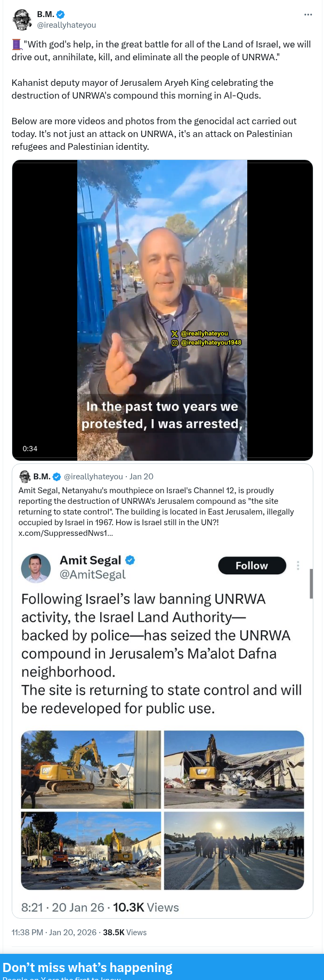
Task: Open top-right collapsed roof photo
Action: pyautogui.click(x=234, y=769)
